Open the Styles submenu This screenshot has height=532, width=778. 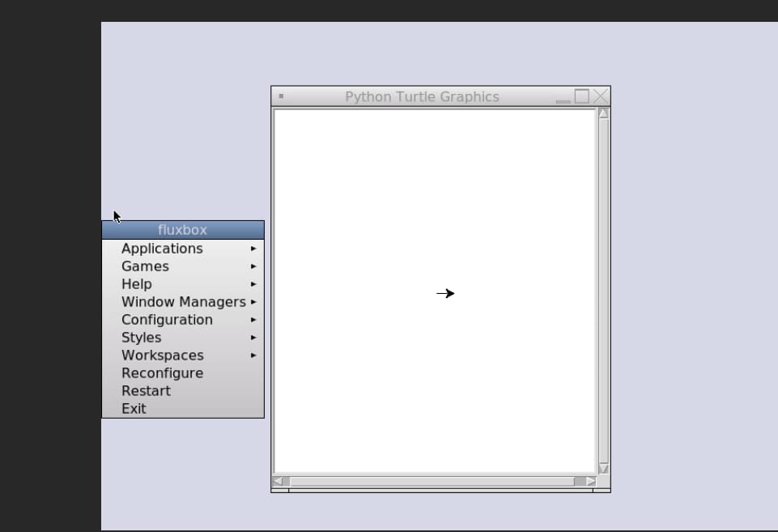pyautogui.click(x=183, y=338)
